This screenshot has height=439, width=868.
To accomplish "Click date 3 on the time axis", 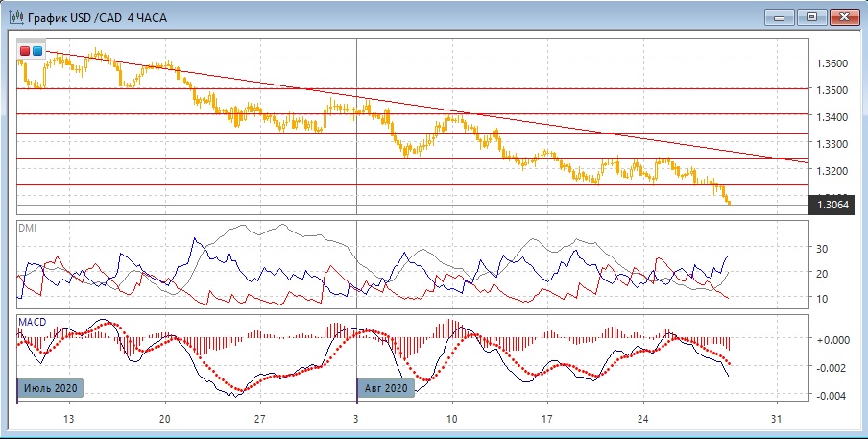I will coord(356,420).
